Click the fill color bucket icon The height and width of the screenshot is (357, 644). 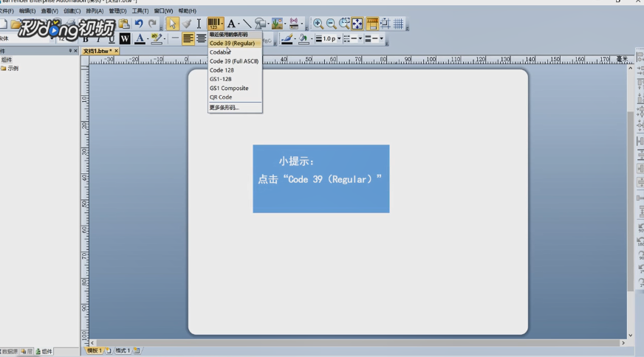304,38
